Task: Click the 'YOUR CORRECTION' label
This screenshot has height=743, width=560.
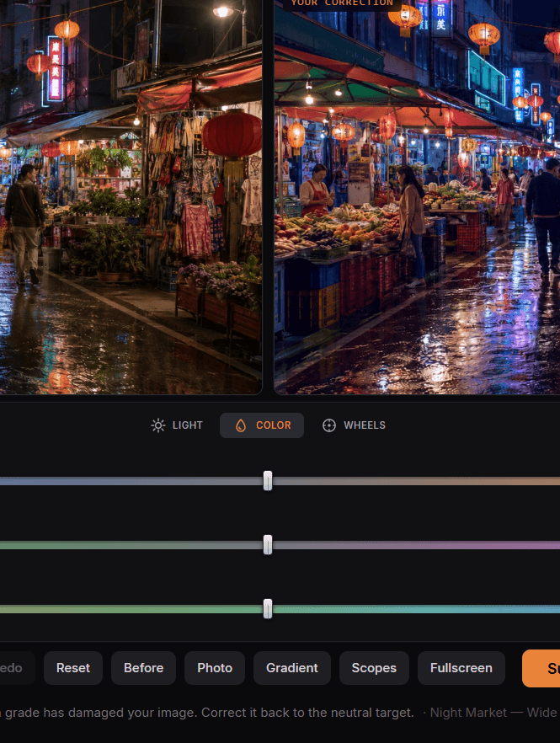Action: click(x=342, y=3)
